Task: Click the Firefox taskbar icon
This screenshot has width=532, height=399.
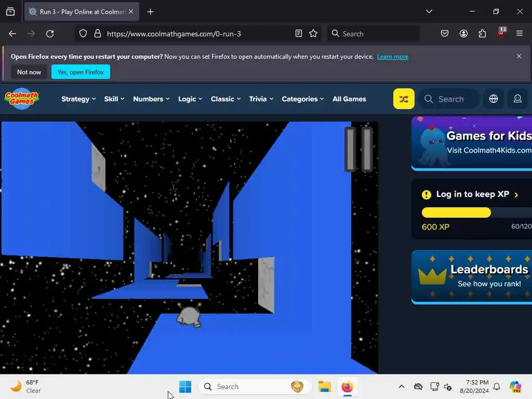Action: 347,387
